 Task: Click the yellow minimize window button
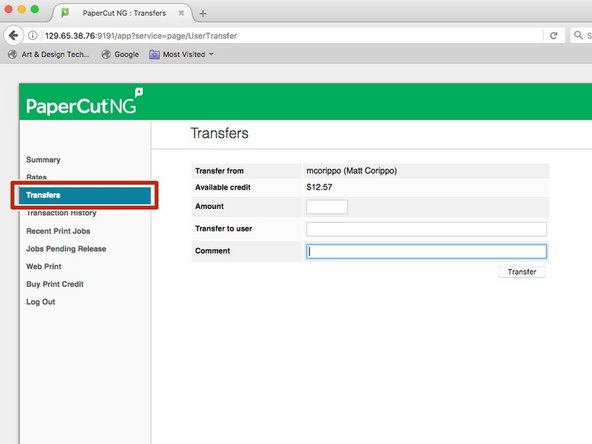coord(22,9)
